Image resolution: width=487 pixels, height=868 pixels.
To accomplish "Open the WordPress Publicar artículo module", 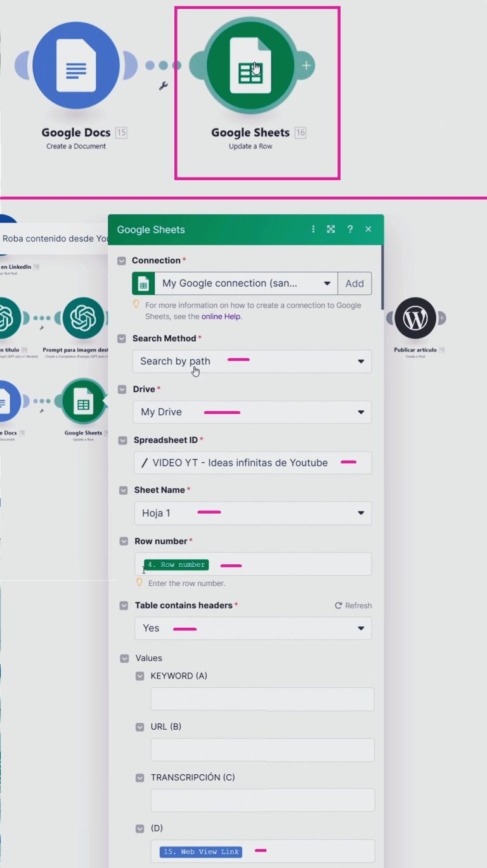I will pyautogui.click(x=415, y=319).
